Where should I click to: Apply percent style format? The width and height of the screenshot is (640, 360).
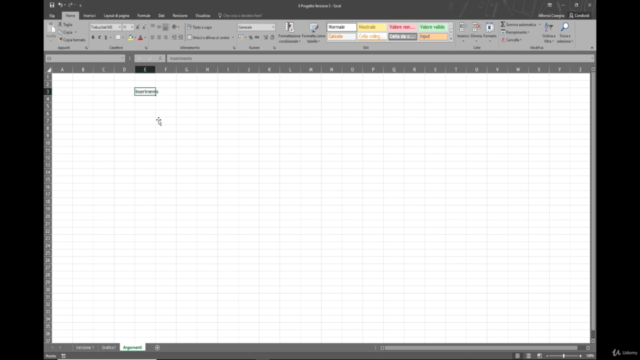pyautogui.click(x=251, y=38)
